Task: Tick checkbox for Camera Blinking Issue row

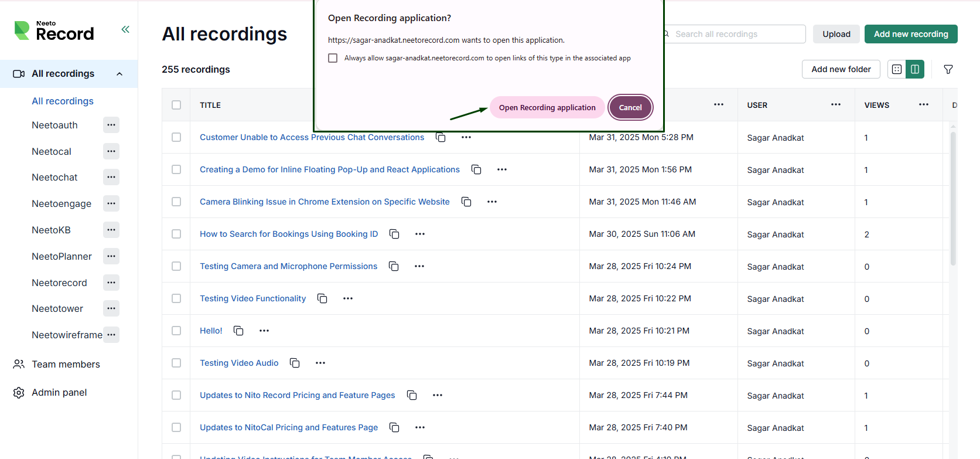Action: tap(176, 202)
